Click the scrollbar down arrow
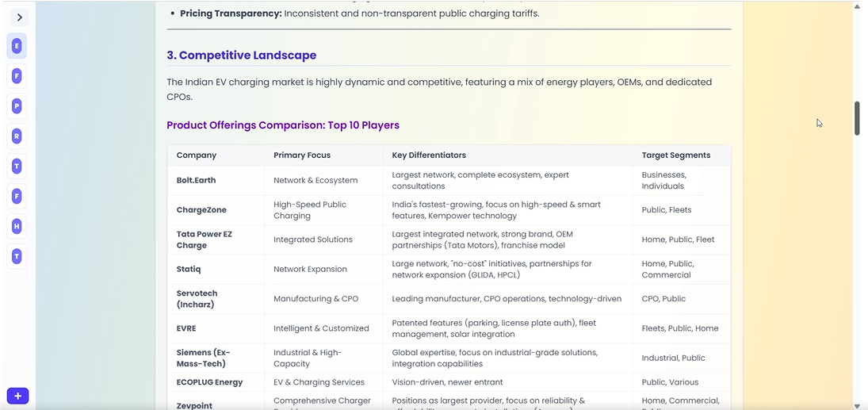This screenshot has width=868, height=410. (x=857, y=405)
